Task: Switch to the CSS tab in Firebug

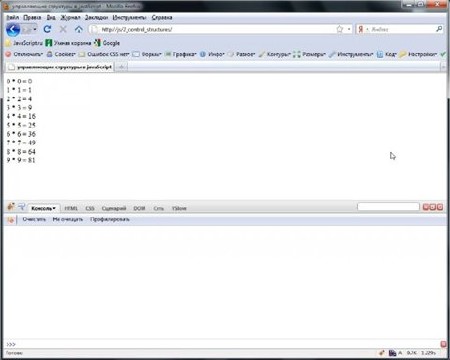Action: point(90,208)
